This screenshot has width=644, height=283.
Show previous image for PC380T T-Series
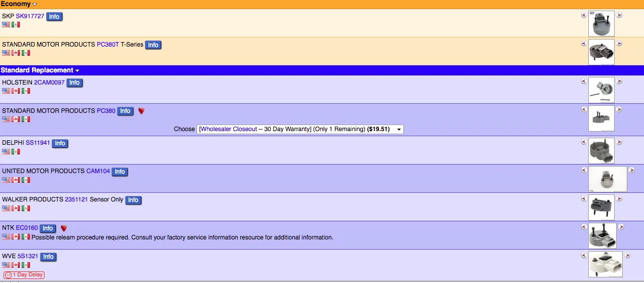[584, 44]
